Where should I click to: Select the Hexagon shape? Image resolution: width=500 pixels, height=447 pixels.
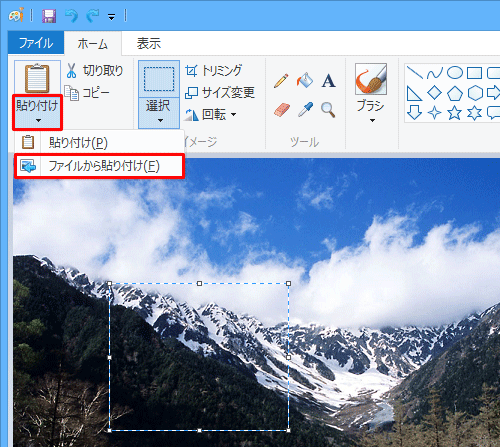(x=475, y=93)
